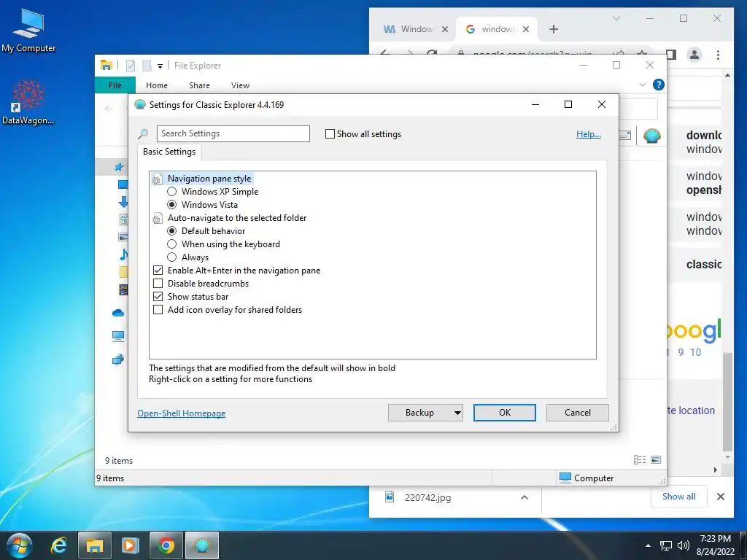Viewport: 747px width, 560px height.
Task: Enable Show all settings checkbox
Action: [x=330, y=134]
